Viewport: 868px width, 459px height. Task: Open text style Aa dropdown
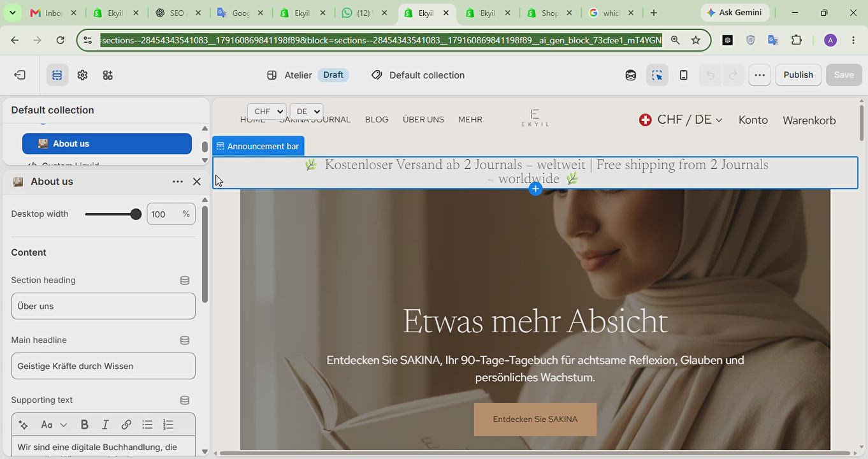[54, 425]
